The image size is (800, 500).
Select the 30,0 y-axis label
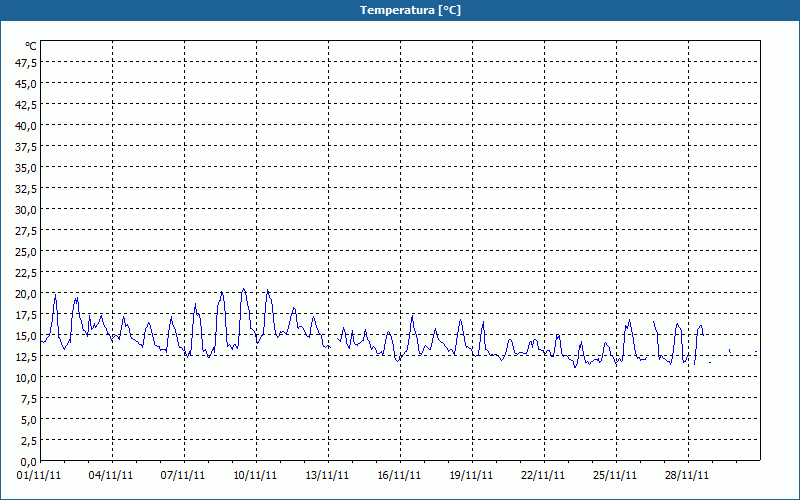tap(27, 210)
